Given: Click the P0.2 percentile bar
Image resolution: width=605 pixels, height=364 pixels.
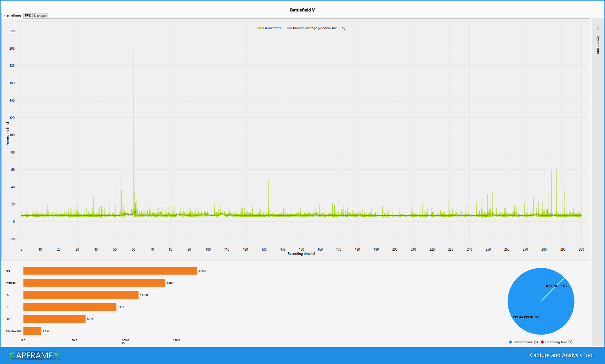Looking at the screenshot, I should point(54,319).
